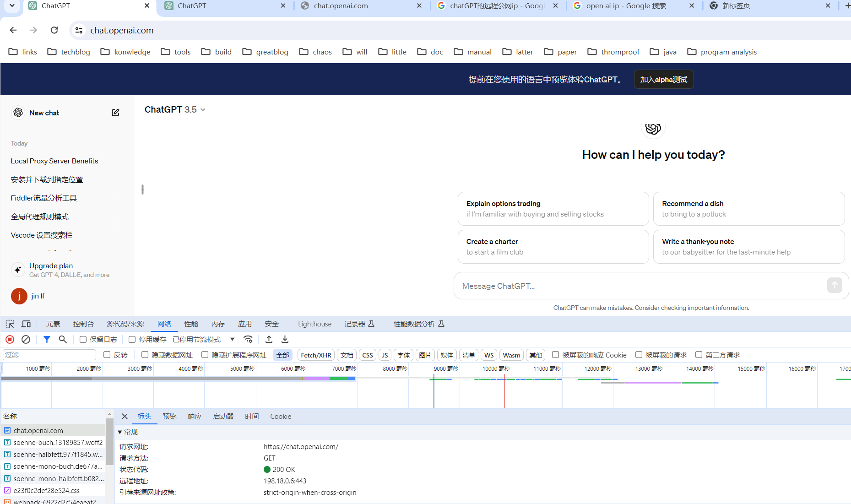Import HAR file with upload icon
Screen dimensions: 851x504
coord(269,339)
